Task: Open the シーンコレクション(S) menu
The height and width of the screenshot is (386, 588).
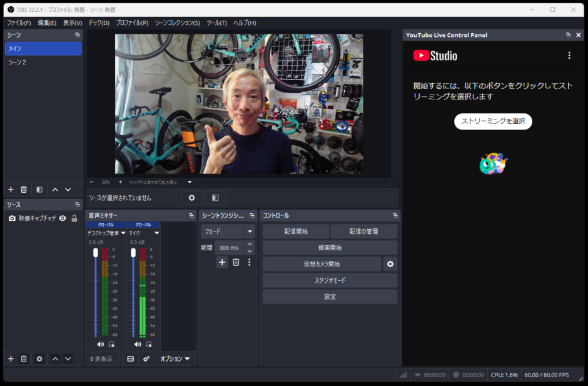Action: tap(178, 23)
